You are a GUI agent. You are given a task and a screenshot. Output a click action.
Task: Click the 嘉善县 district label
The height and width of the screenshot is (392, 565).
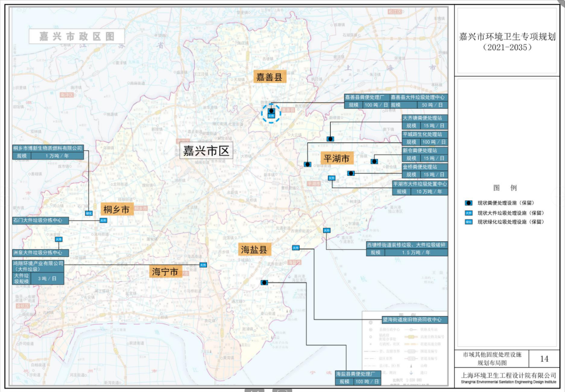click(270, 77)
